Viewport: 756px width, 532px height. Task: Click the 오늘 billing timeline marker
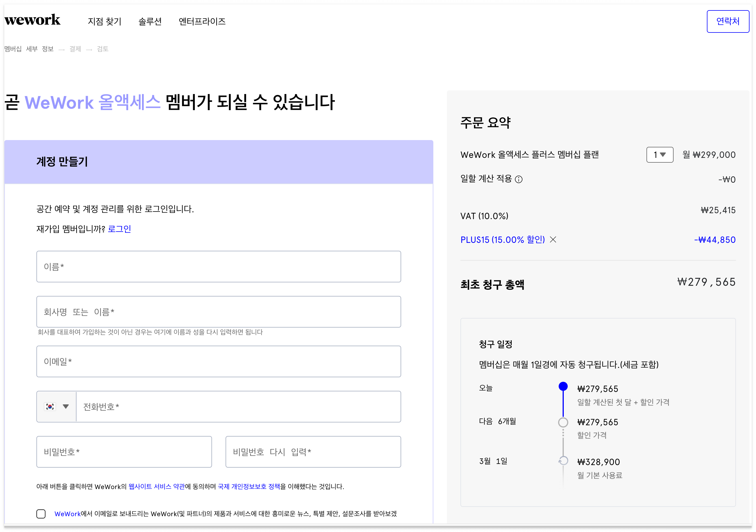(x=563, y=386)
